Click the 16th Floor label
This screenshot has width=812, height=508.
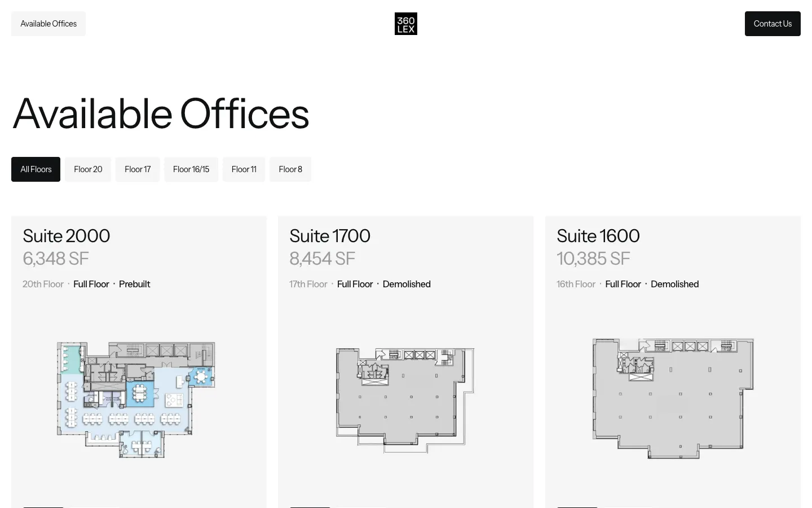[x=576, y=284]
